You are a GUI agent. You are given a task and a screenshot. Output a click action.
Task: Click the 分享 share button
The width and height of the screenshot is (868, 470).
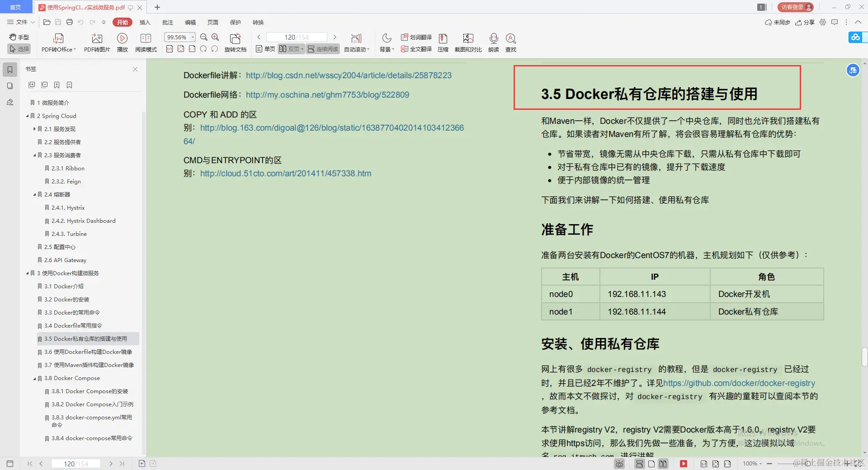(805, 22)
